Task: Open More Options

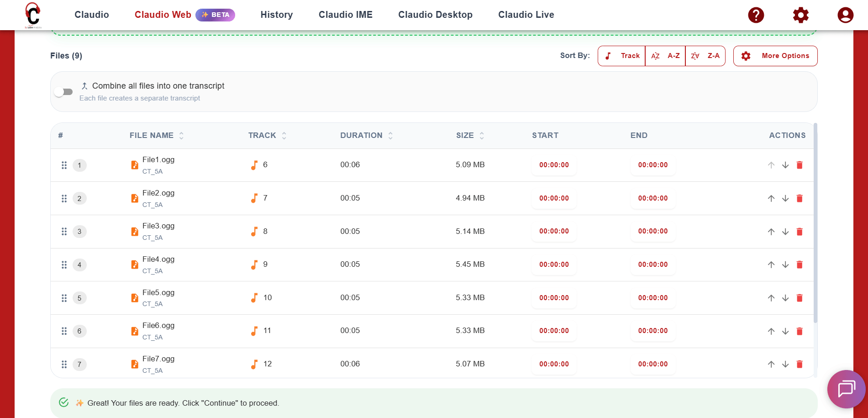Action: pyautogui.click(x=775, y=56)
